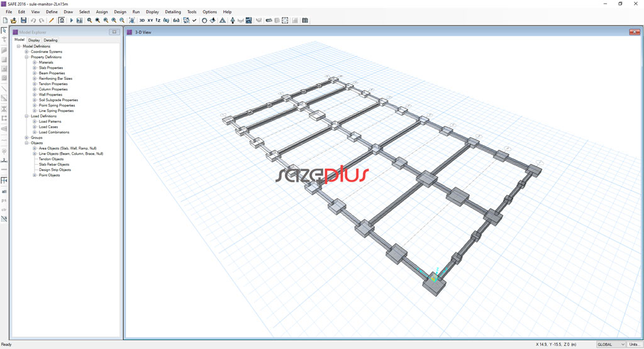Click the Units button in status bar

coord(634,345)
